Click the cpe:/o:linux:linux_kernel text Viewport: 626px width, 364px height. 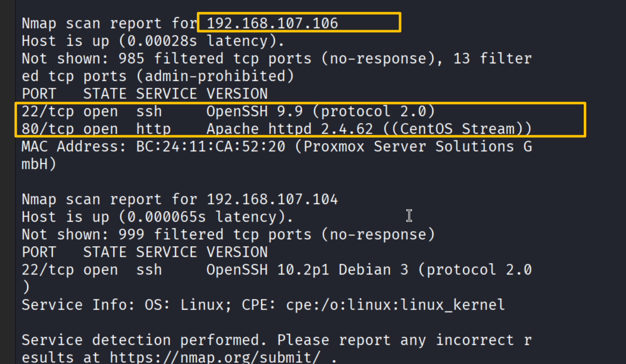click(395, 305)
